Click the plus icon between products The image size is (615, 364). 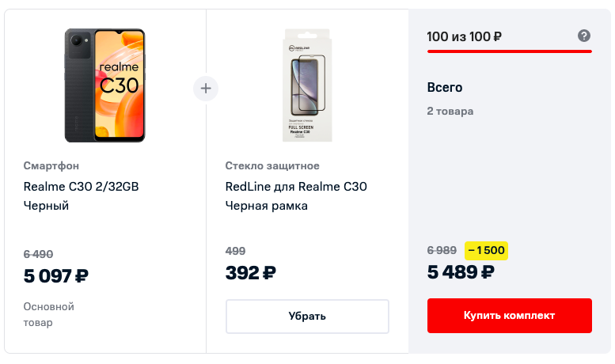tap(206, 89)
